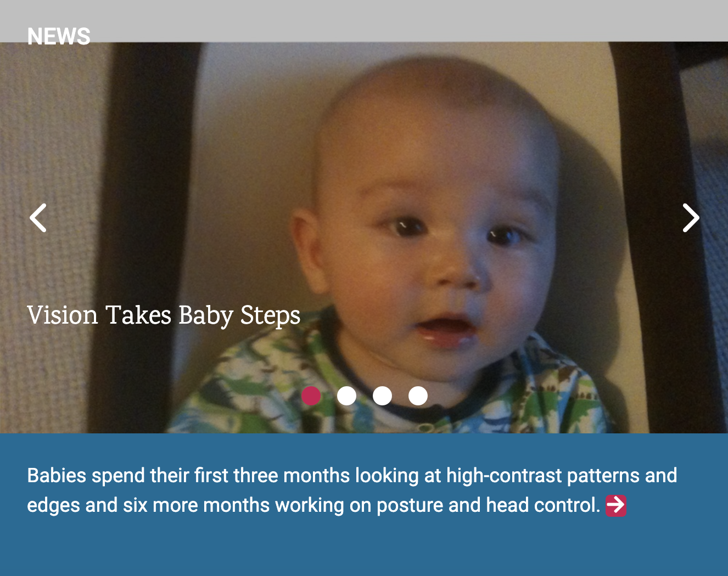The width and height of the screenshot is (728, 576).
Task: Click summary line starting Babies spend their
Action: tap(352, 476)
